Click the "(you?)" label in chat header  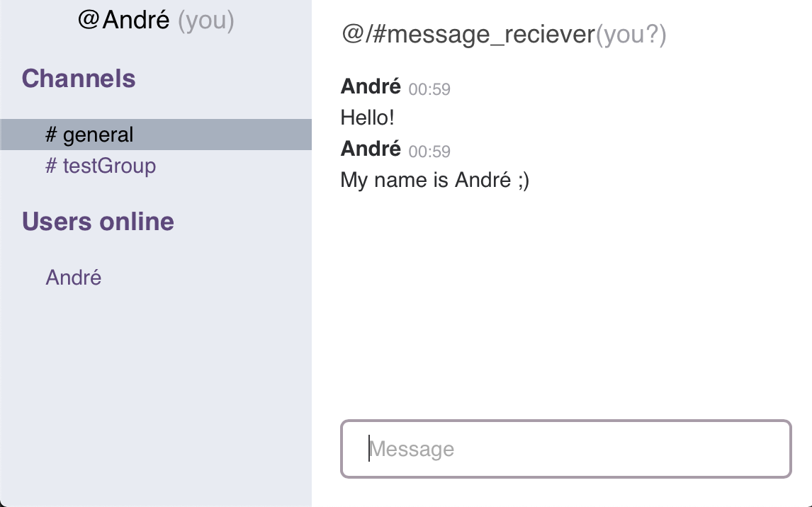tap(631, 35)
